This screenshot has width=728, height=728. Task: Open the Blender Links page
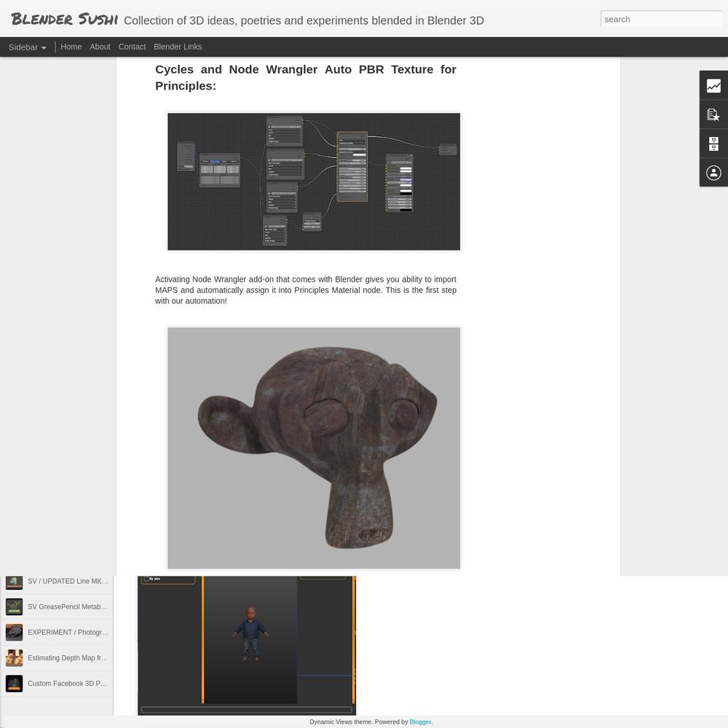(178, 47)
